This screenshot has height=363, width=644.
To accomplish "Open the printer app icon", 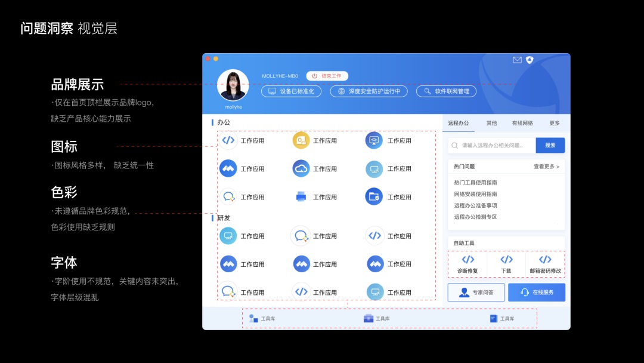I will 301,197.
